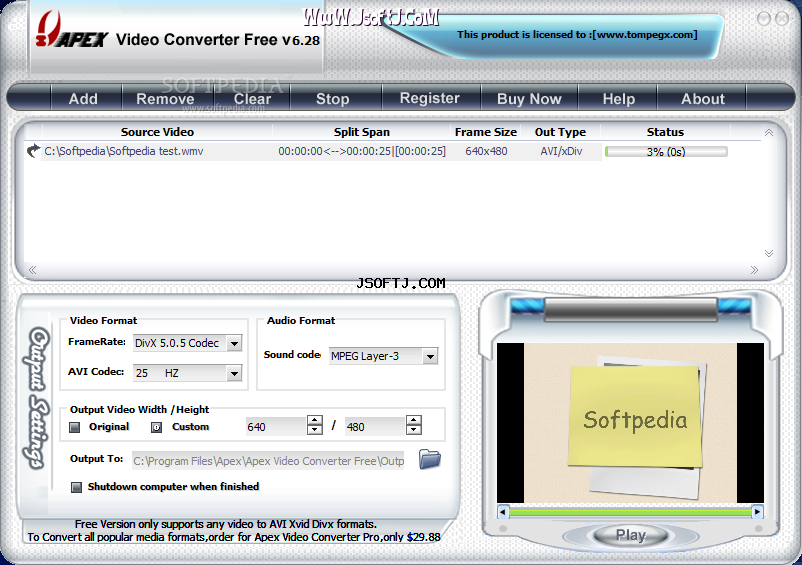Viewport: 802px width, 565px height.
Task: Enable Shutdown computer when finished
Action: [x=76, y=487]
